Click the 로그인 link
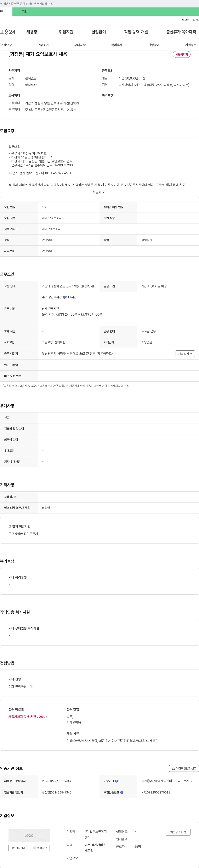199x868 pixels. tap(186, 20)
